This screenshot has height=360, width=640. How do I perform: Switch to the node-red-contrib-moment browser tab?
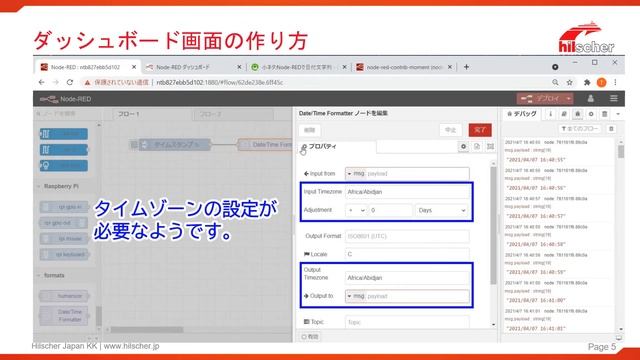coord(404,67)
